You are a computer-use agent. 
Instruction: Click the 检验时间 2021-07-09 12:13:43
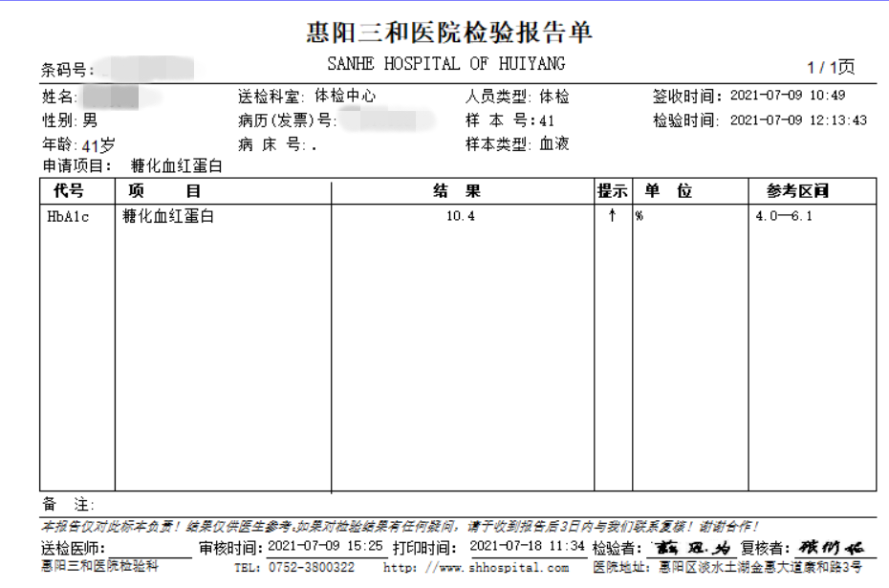[x=760, y=120]
